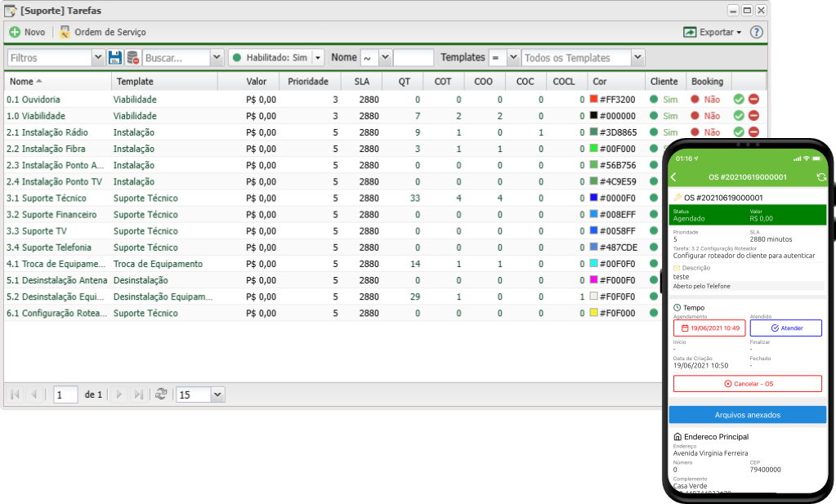The image size is (836, 504).
Task: Sort by the Prioridade column header
Action: [308, 82]
